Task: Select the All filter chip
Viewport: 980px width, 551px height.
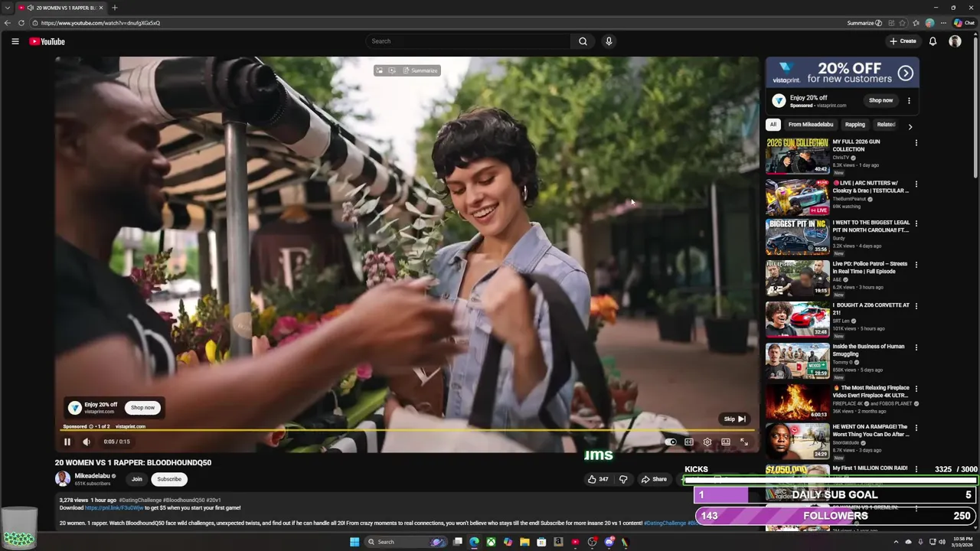Action: click(773, 125)
